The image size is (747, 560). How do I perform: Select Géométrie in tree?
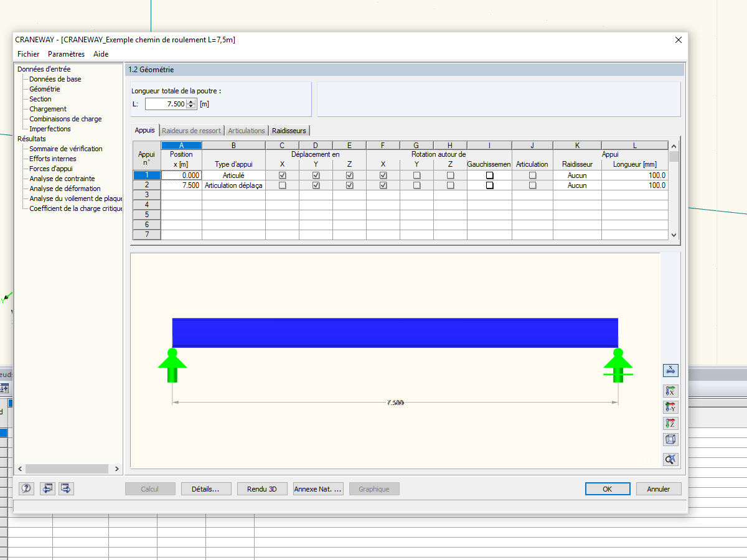45,89
